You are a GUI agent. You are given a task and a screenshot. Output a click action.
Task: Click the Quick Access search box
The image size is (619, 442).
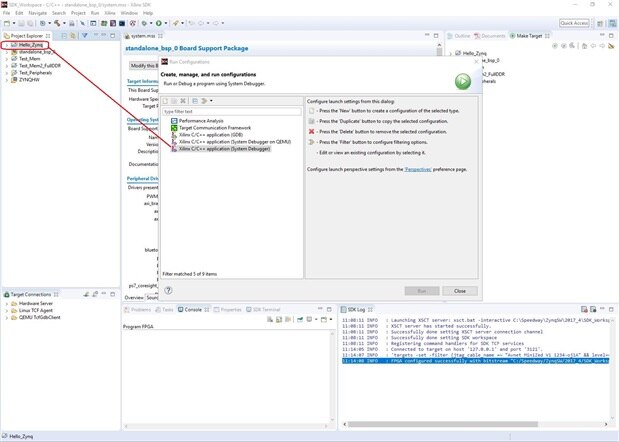574,22
